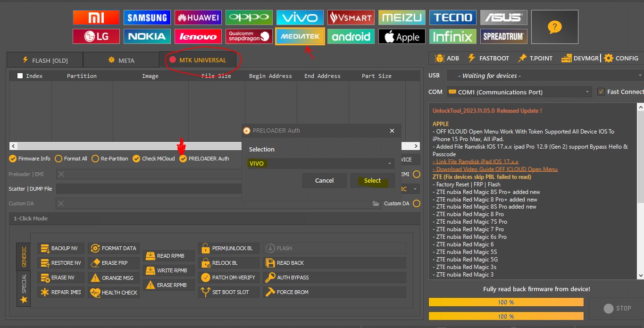The image size is (644, 328).
Task: Toggle the Index header checkbox
Action: click(x=20, y=76)
